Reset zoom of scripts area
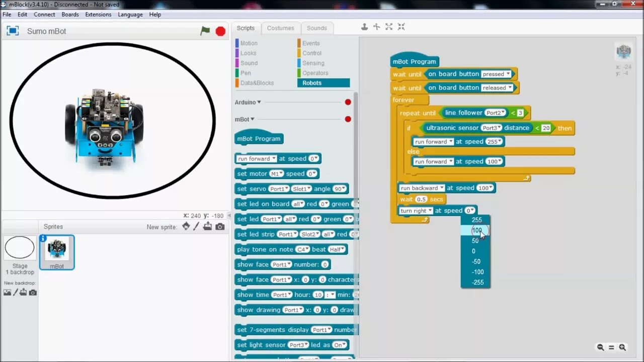This screenshot has height=362, width=644. [611, 347]
